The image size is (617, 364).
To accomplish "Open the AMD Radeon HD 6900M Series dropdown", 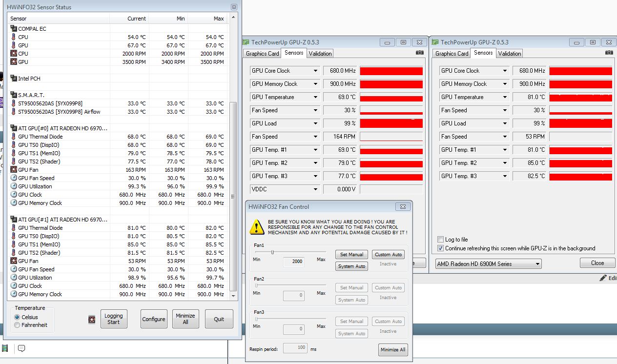I will (x=489, y=264).
